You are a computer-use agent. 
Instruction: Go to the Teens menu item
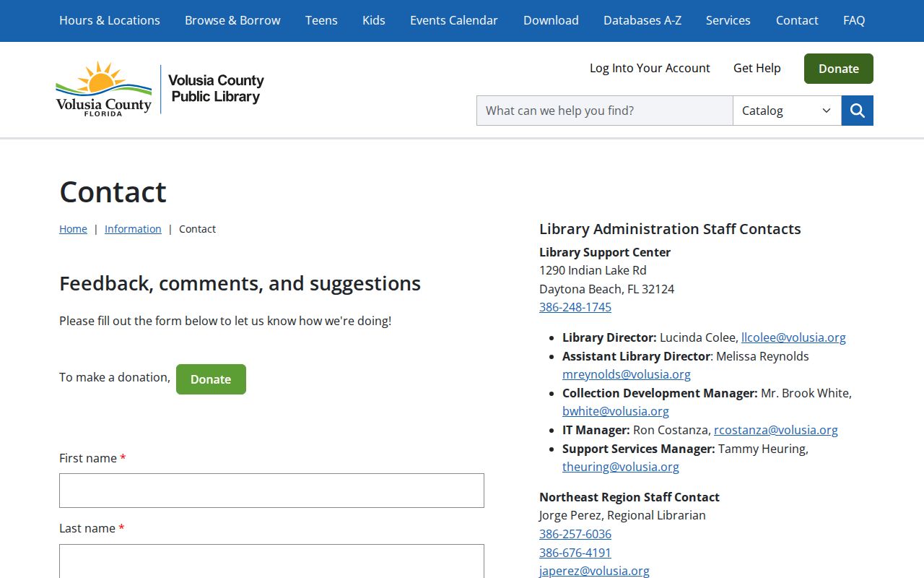coord(321,20)
